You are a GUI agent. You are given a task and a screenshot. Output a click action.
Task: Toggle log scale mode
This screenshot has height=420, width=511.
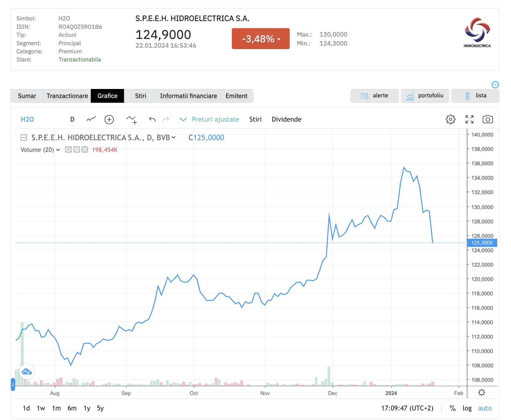(467, 408)
